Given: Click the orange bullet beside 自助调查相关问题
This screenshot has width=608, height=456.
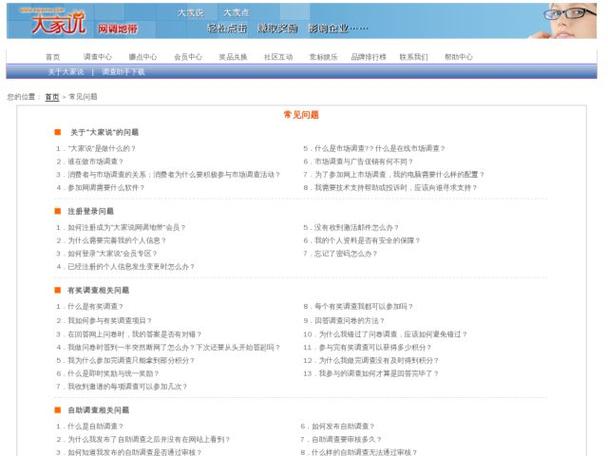Looking at the screenshot, I should (58, 410).
